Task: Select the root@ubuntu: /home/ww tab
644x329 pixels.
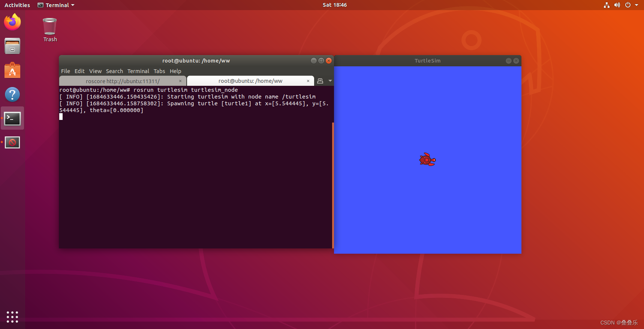Action: (250, 81)
